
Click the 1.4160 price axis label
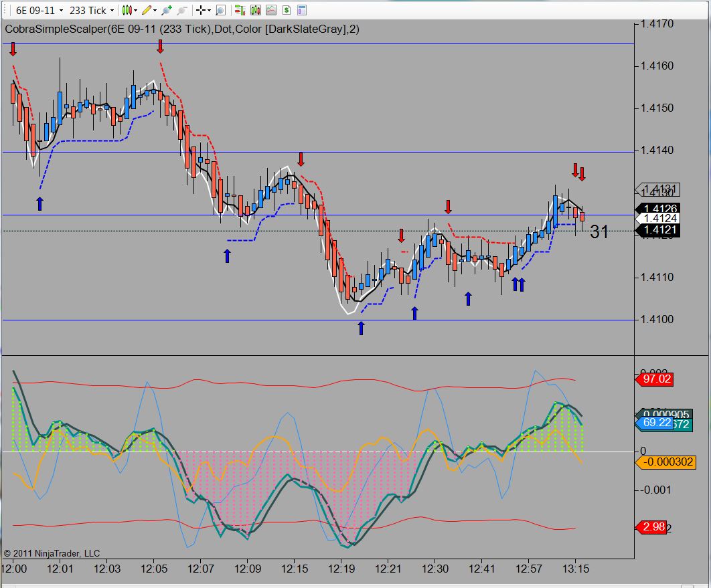[x=656, y=66]
